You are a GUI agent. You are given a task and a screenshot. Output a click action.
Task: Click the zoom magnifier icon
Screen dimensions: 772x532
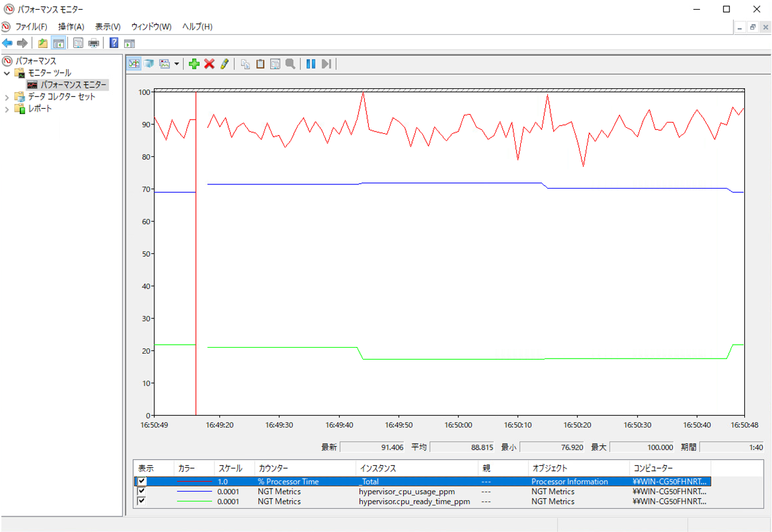290,64
